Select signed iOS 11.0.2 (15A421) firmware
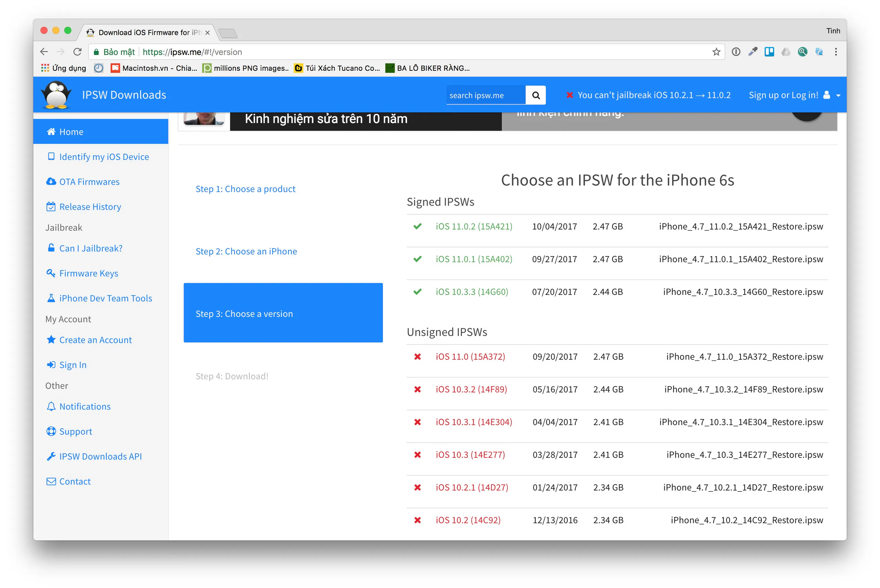The image size is (880, 588). pos(474,226)
